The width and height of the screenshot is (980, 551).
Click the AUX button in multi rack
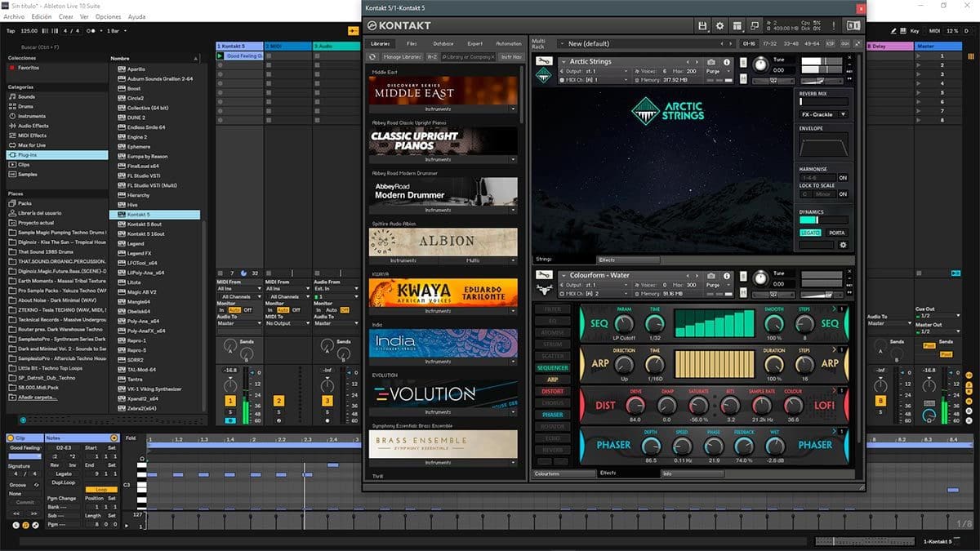tap(844, 43)
